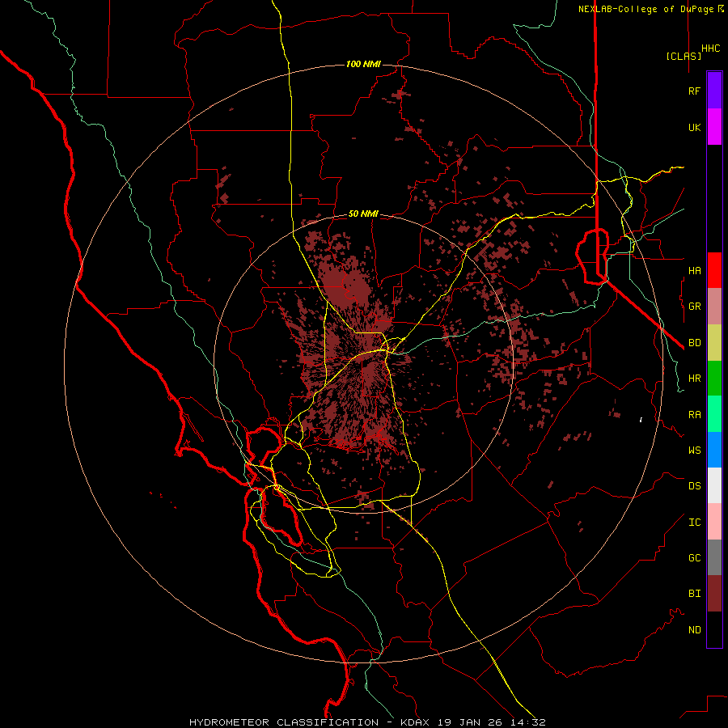Screen dimensions: 728x728
Task: Click the BI legend label
Action: pos(694,594)
